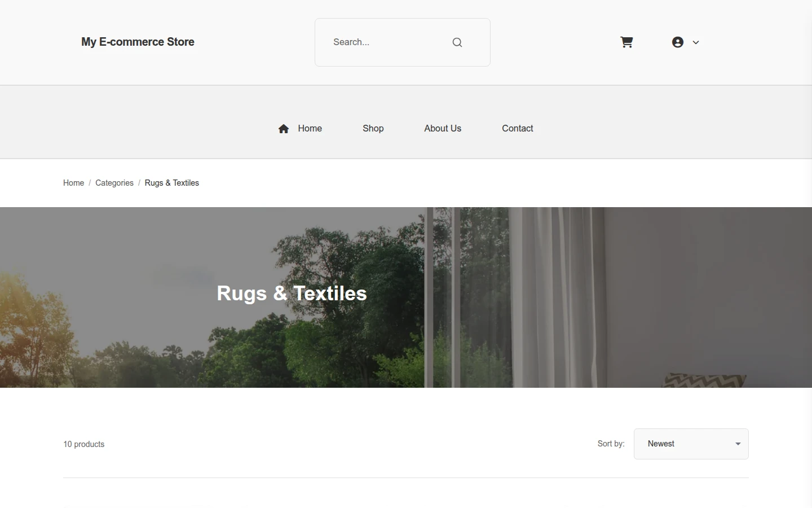
Task: Go to Categories breadcrumb link
Action: pyautogui.click(x=114, y=183)
